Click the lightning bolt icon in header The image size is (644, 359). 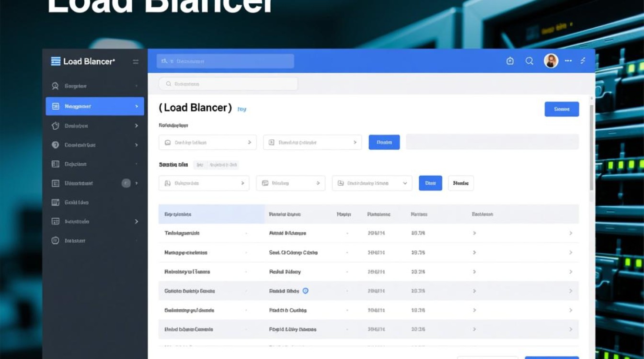click(x=583, y=61)
